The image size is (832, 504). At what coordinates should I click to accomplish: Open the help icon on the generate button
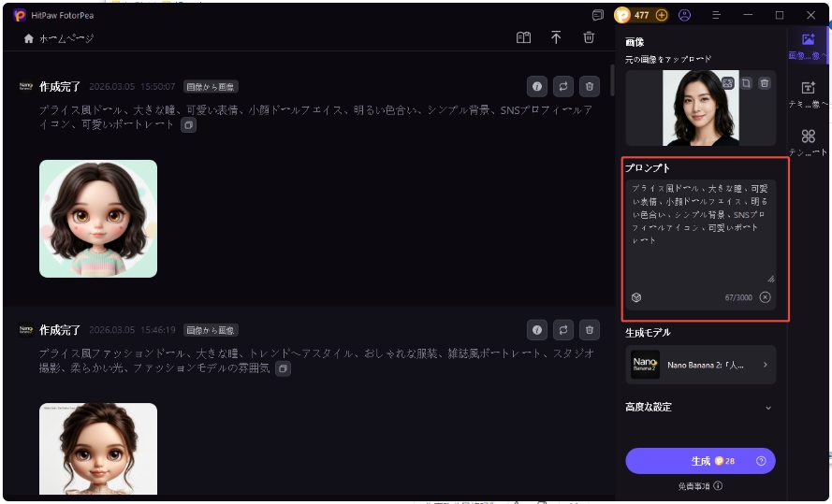tap(761, 461)
